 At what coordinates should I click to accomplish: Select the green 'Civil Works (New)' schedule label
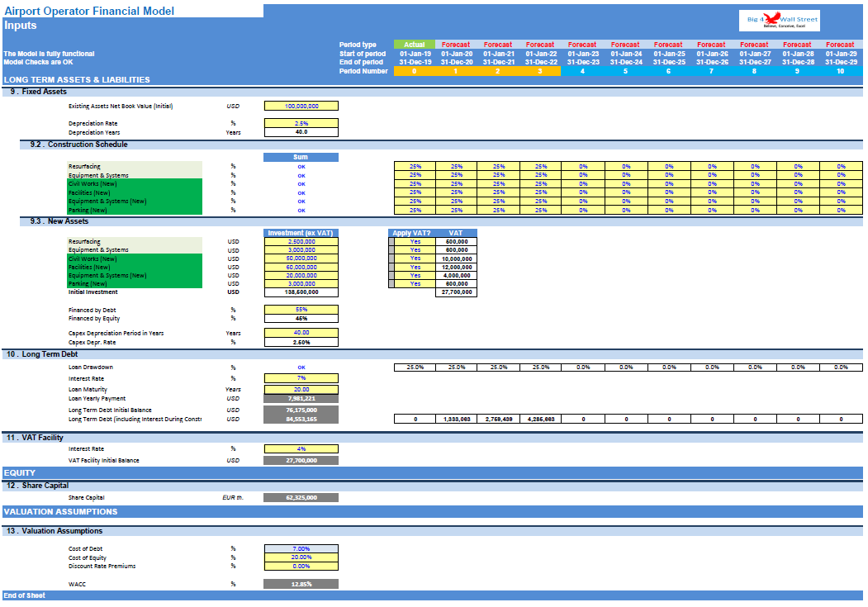[135, 183]
